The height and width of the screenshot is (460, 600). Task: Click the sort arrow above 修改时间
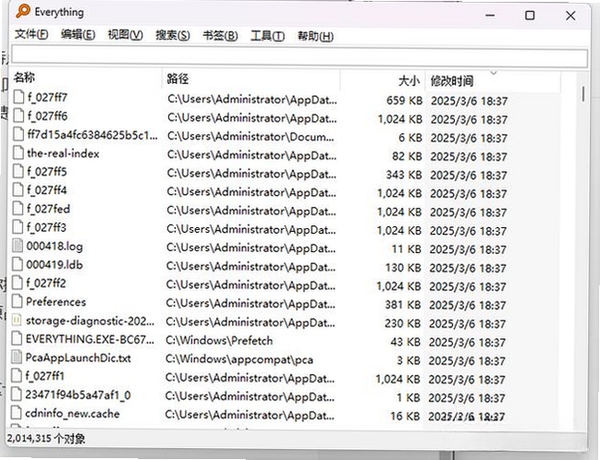pos(494,73)
